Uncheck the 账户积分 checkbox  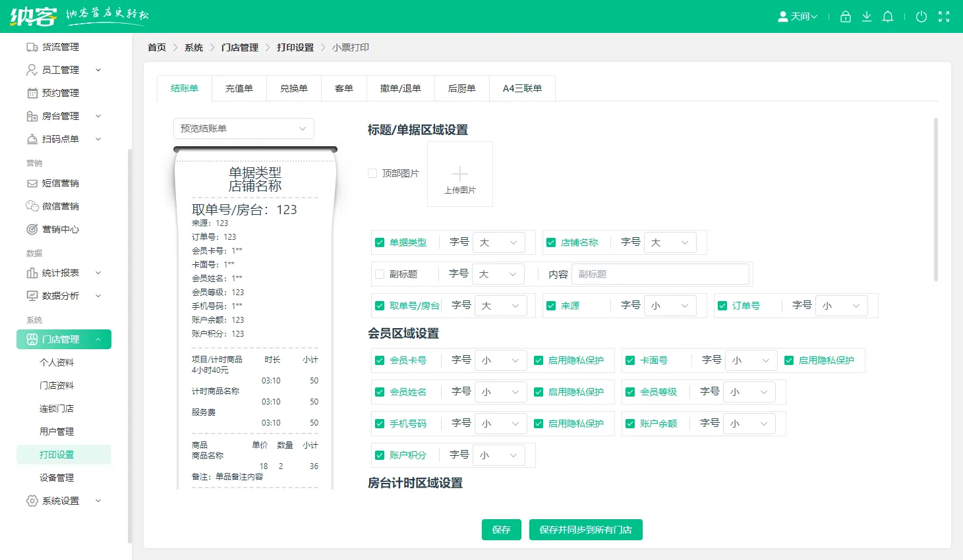click(x=380, y=455)
